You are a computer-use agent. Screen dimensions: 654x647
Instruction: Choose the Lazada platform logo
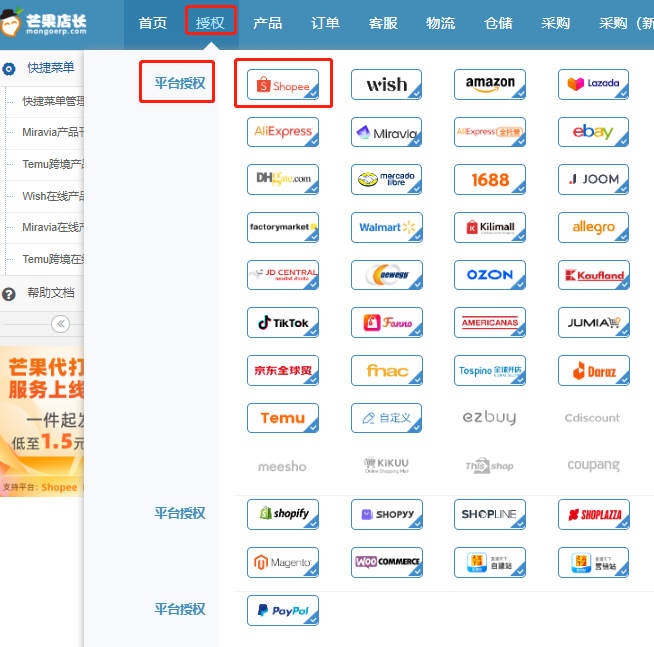pyautogui.click(x=593, y=85)
